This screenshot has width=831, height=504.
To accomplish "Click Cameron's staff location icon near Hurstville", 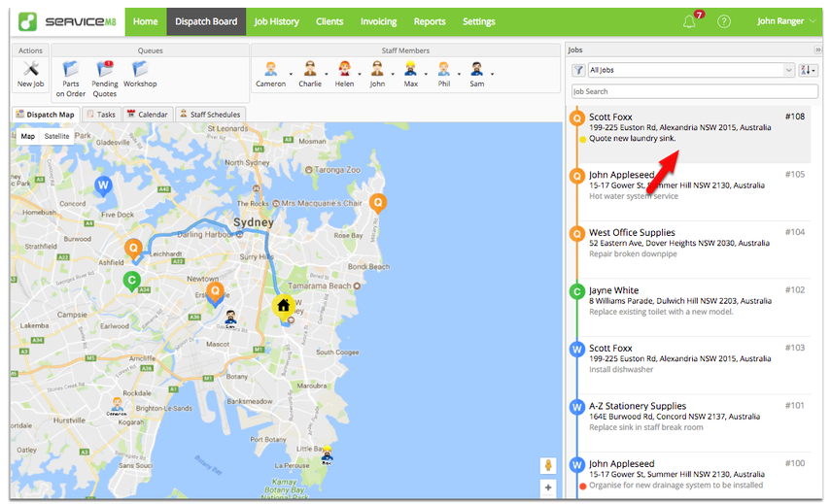I will 117,407.
